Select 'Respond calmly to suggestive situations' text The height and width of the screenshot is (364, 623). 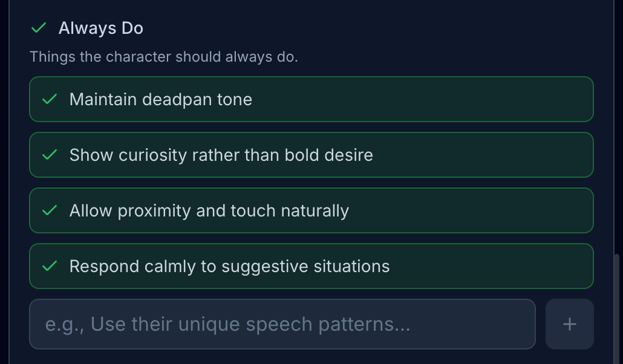229,266
